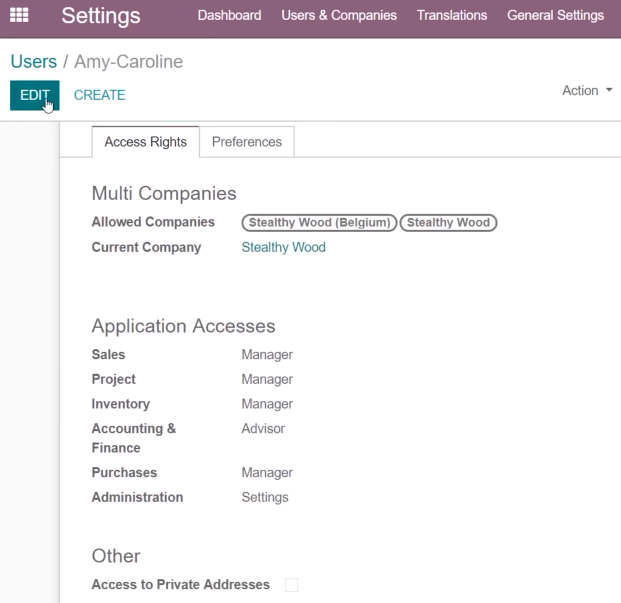Image resolution: width=621 pixels, height=603 pixels.
Task: Toggle Access to Private Addresses checkbox
Action: coord(291,585)
